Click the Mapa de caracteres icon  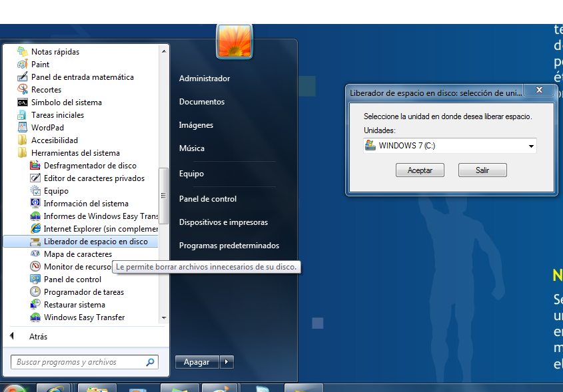pyautogui.click(x=35, y=254)
